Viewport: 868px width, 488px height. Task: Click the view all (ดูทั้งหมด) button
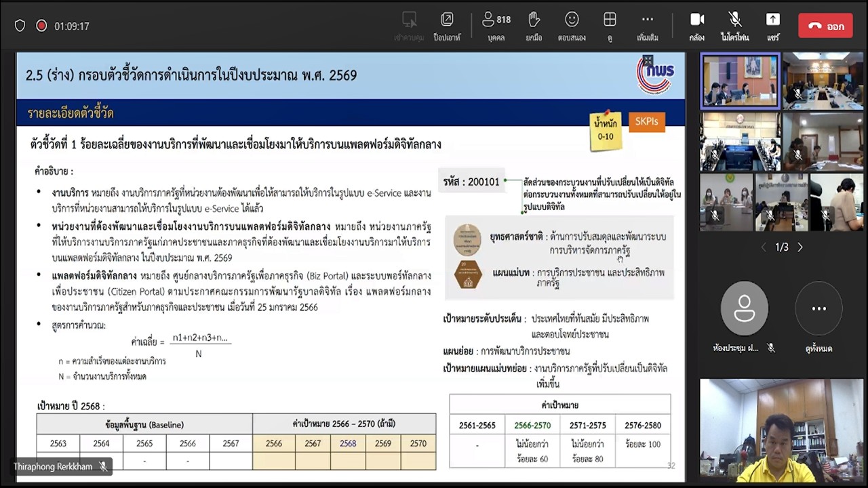818,309
